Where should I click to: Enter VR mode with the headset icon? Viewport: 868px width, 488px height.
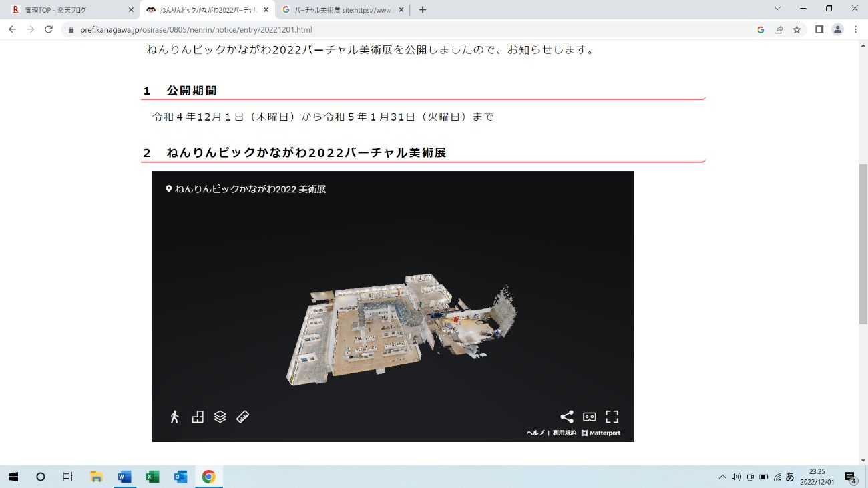click(589, 417)
